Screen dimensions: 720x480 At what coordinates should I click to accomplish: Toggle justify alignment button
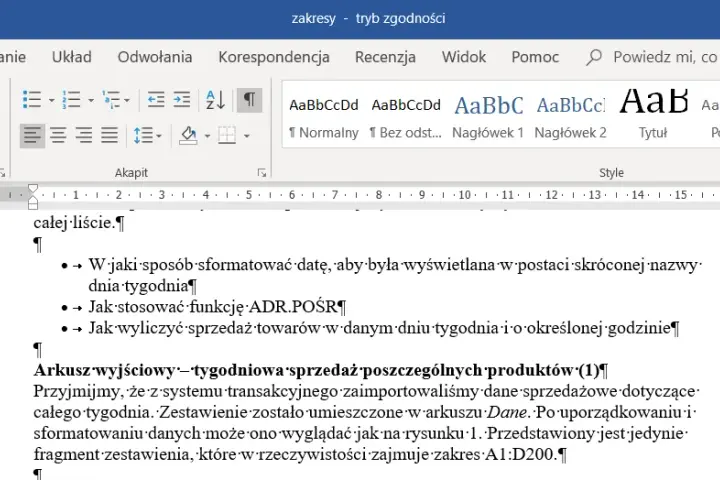coord(110,136)
